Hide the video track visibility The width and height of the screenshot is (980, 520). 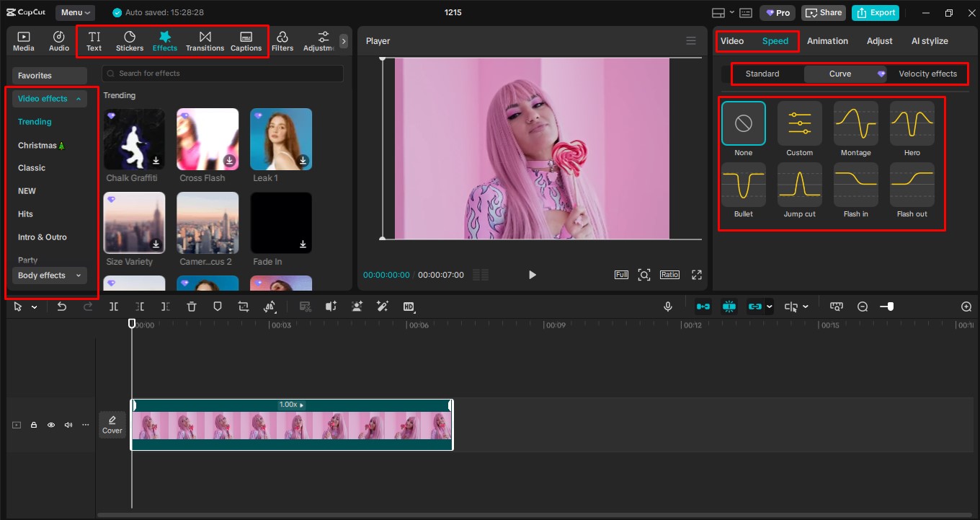click(x=51, y=425)
